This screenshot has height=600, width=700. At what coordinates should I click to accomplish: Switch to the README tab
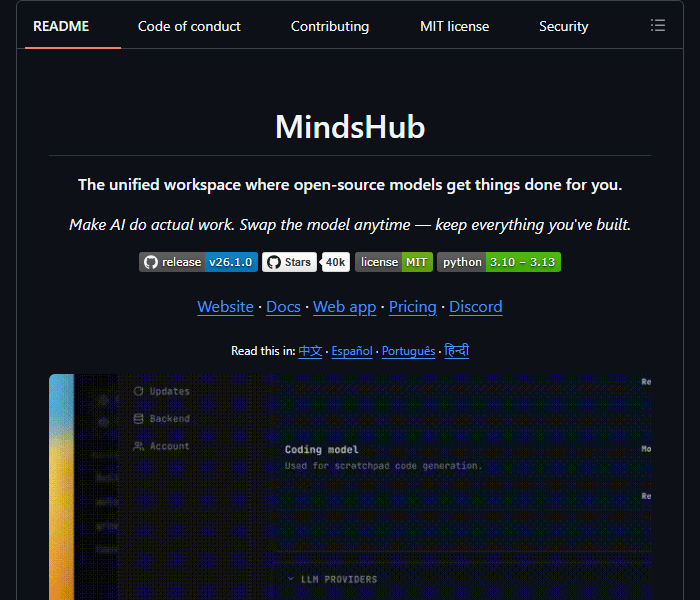pos(61,26)
